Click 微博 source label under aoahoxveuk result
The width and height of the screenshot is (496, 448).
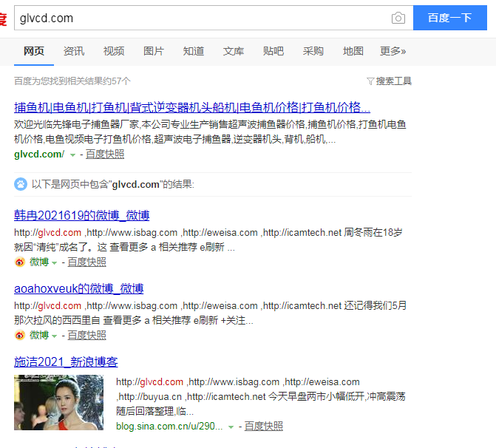pos(39,335)
